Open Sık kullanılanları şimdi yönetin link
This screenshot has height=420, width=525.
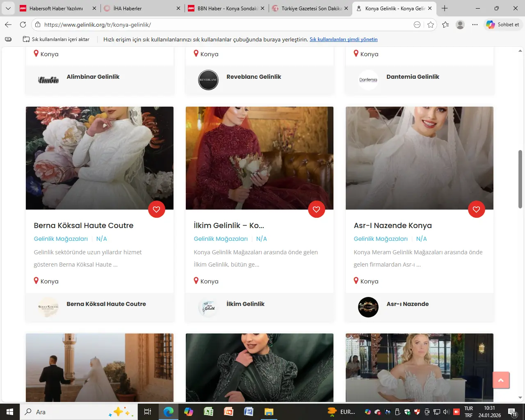click(x=343, y=39)
